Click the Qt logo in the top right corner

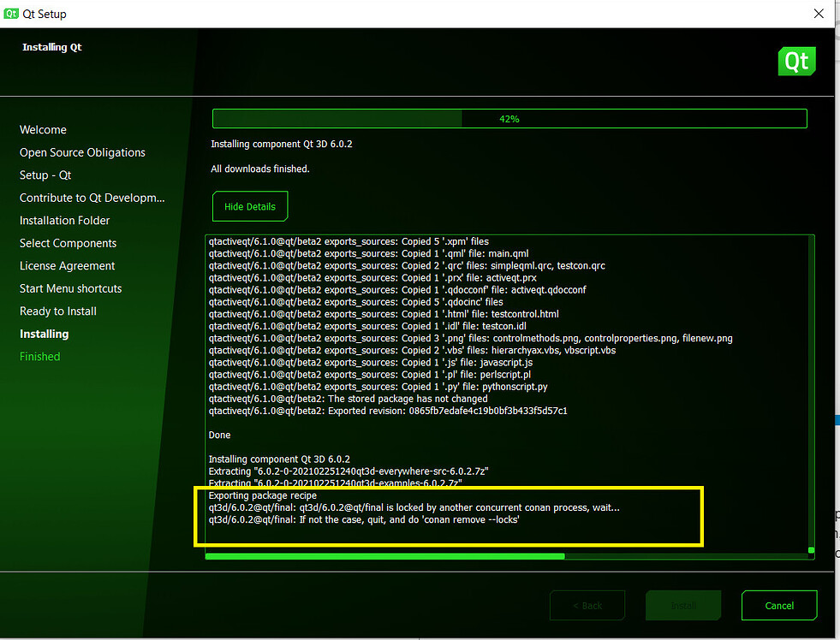click(x=796, y=61)
